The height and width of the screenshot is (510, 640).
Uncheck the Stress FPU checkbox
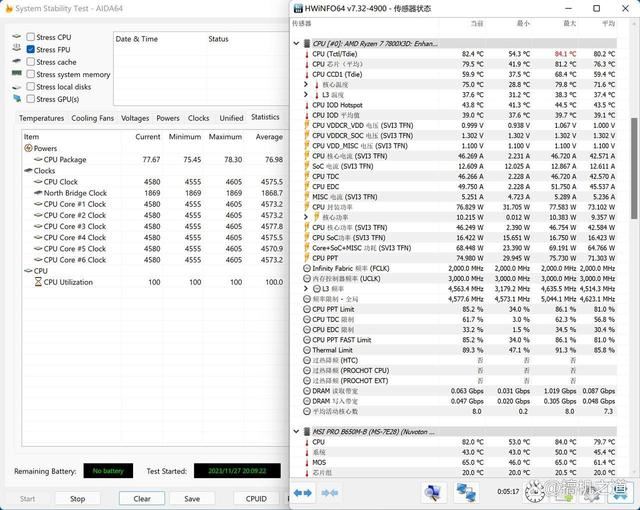pos(31,49)
